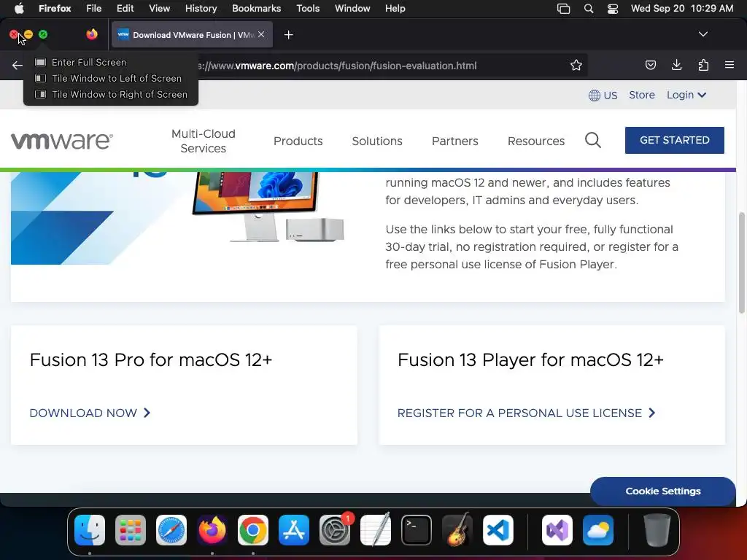Open the Products navigation menu

pyautogui.click(x=298, y=141)
